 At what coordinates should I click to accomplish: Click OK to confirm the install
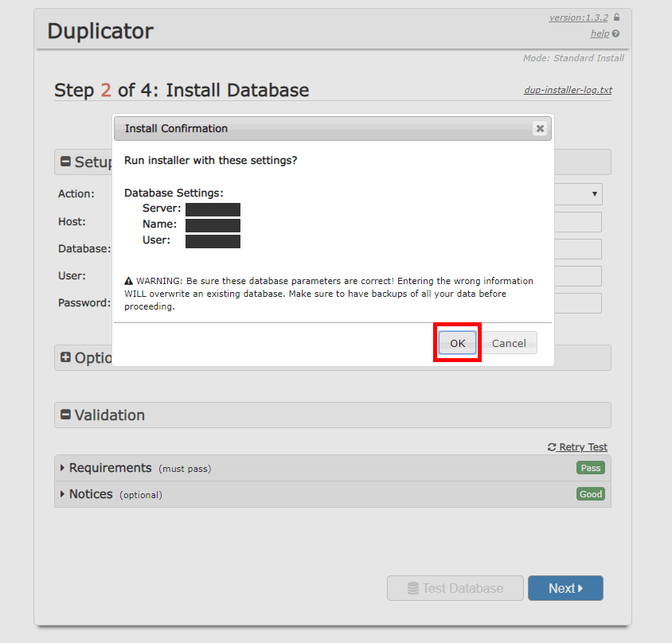pos(457,343)
